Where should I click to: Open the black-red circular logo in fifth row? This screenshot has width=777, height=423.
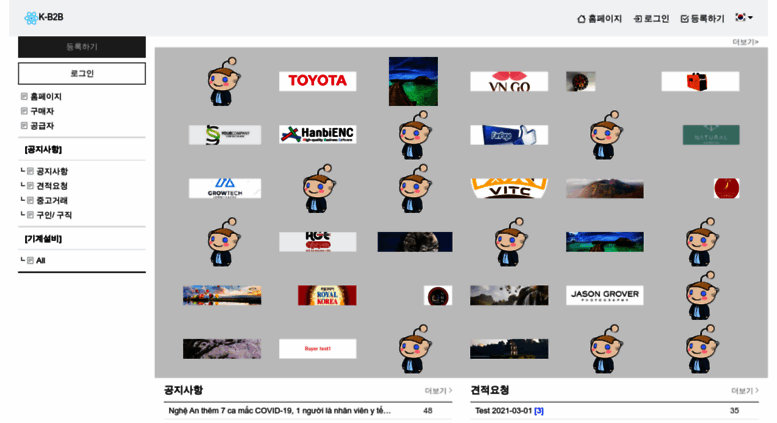pyautogui.click(x=438, y=295)
